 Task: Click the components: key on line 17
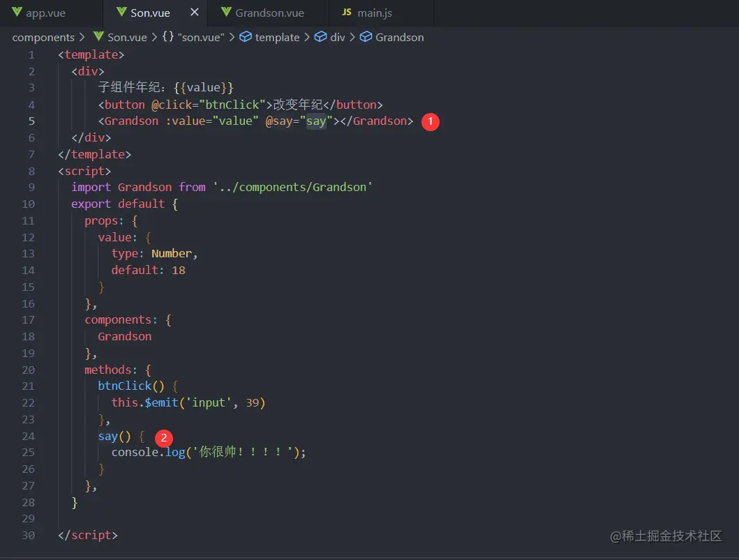[x=121, y=320]
